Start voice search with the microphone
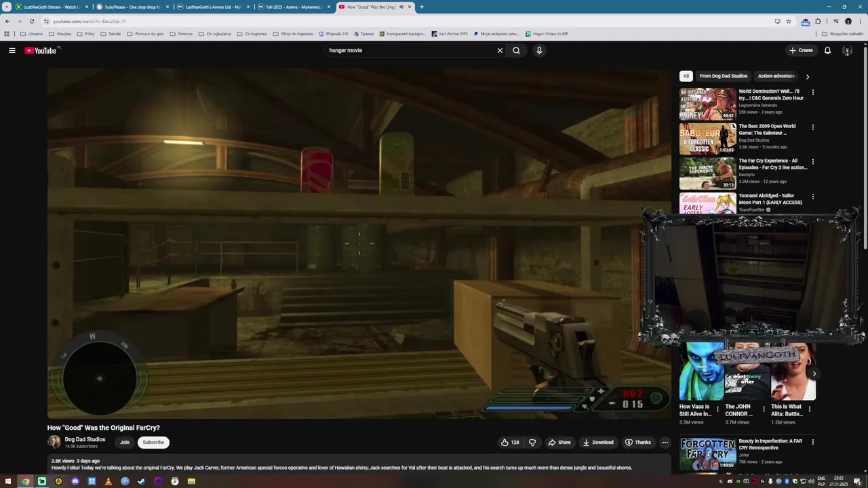 [539, 50]
